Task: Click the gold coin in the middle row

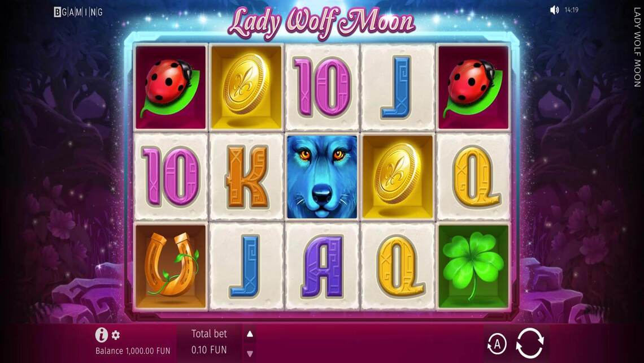Action: pos(398,177)
